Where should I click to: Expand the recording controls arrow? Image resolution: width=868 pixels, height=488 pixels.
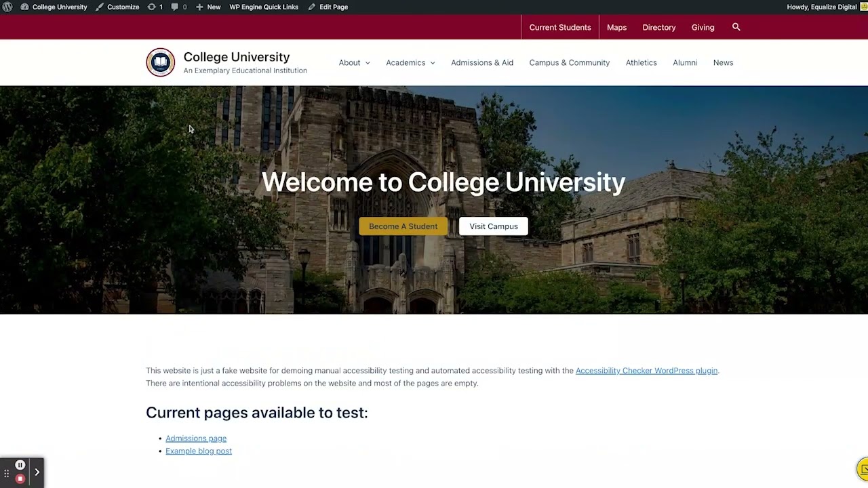coord(37,472)
